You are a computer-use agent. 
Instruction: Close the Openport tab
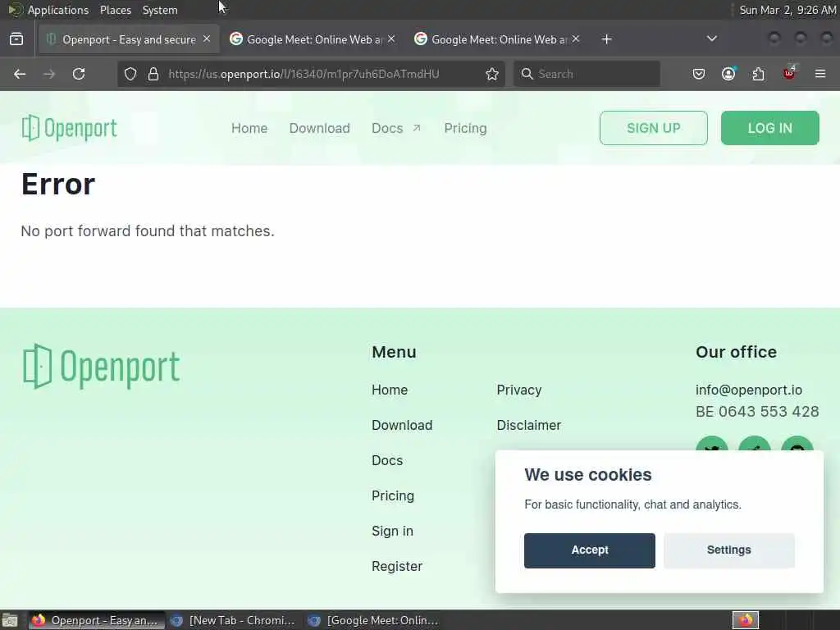tap(207, 39)
